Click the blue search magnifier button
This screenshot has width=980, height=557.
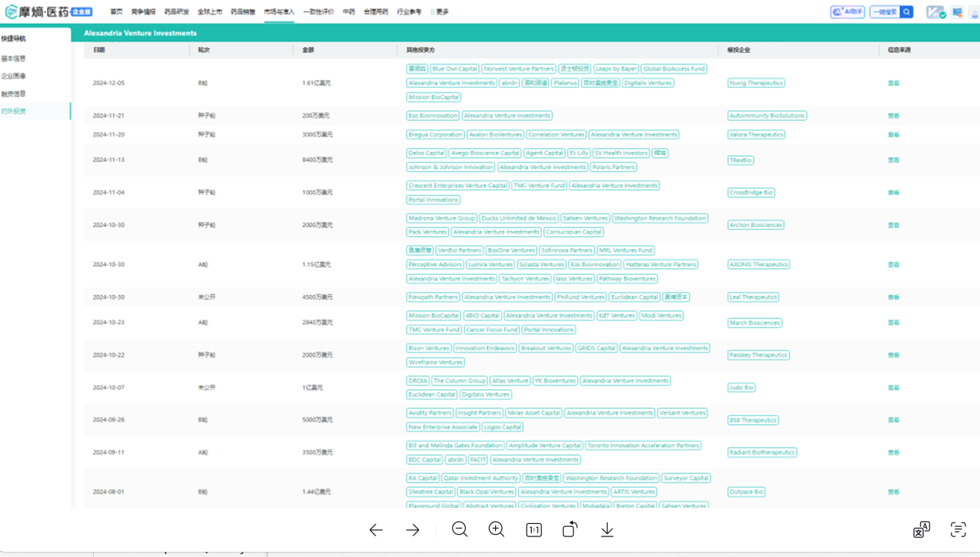tap(907, 12)
